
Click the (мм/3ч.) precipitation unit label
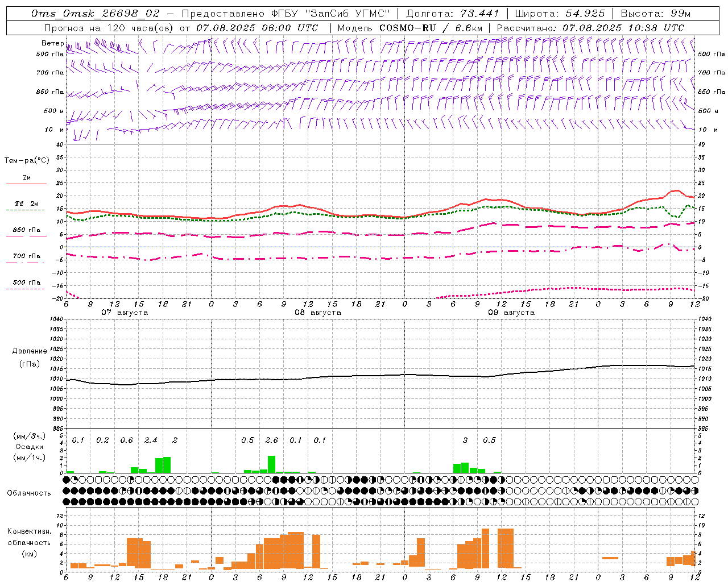click(x=30, y=436)
